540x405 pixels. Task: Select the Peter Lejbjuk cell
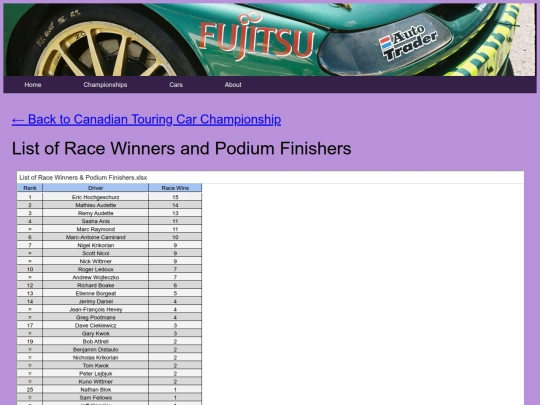coord(95,373)
